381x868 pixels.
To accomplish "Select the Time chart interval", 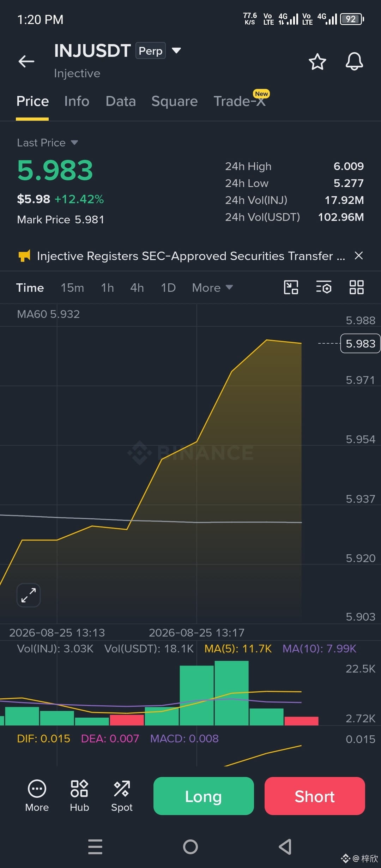I will pos(30,288).
